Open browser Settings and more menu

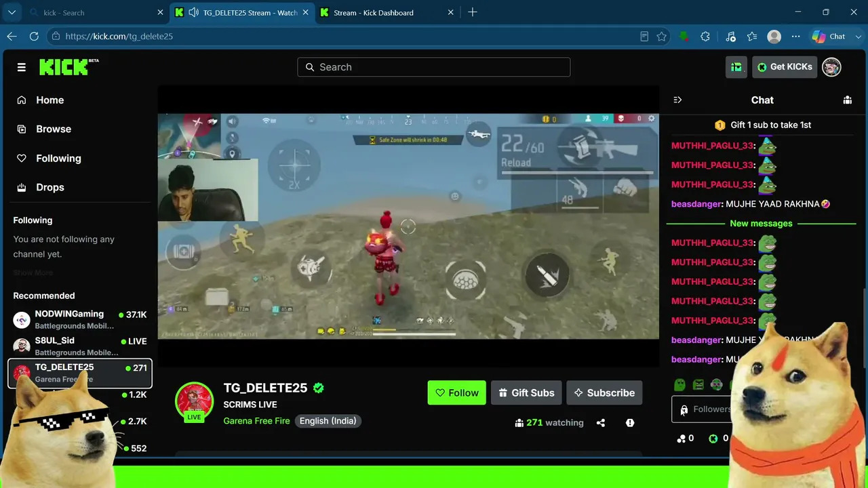click(795, 37)
